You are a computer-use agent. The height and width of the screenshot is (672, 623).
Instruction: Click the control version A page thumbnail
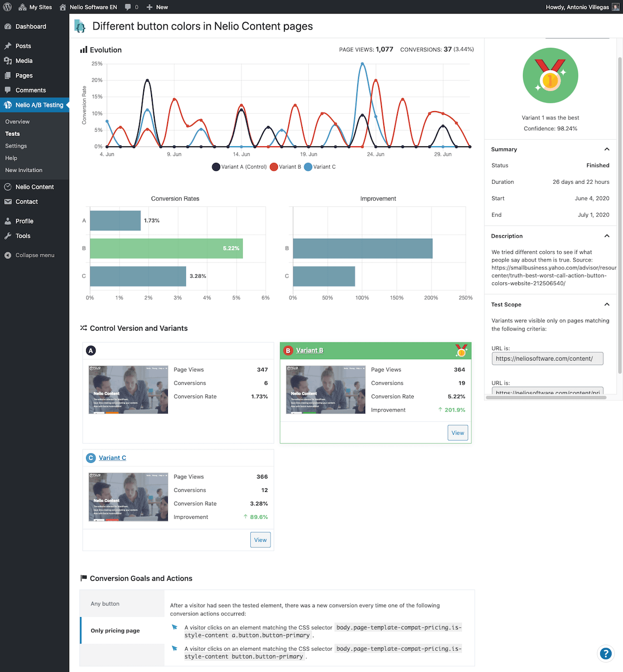(128, 390)
